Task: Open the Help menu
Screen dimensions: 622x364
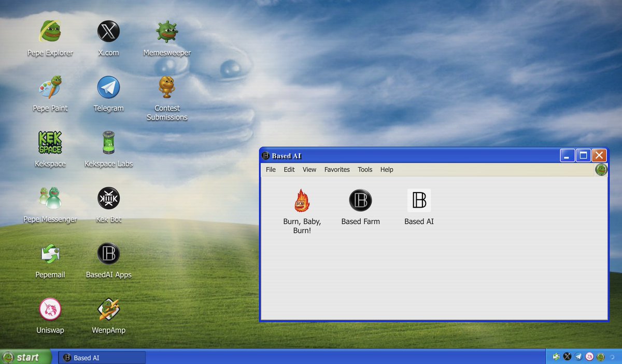Action: [387, 170]
